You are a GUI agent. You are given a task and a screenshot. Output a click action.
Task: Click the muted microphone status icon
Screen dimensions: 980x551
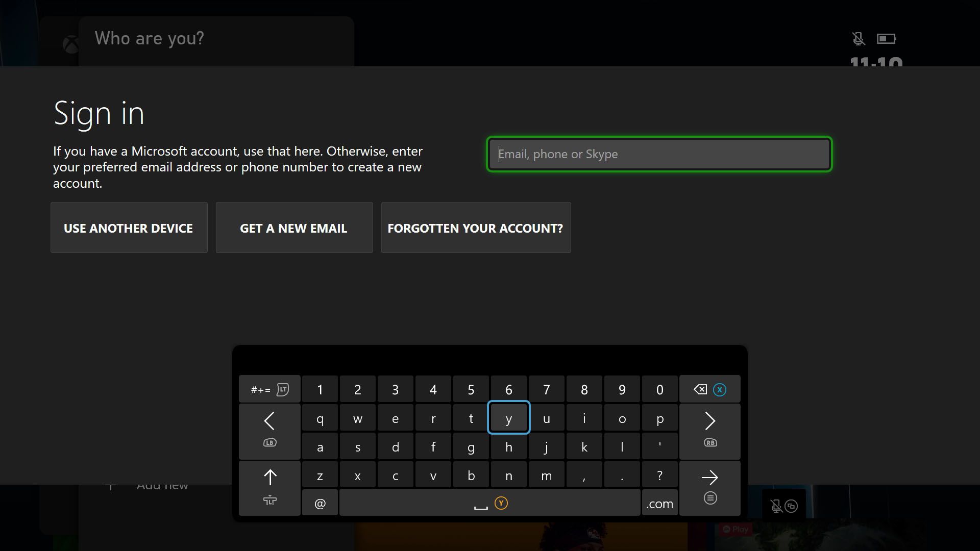858,39
